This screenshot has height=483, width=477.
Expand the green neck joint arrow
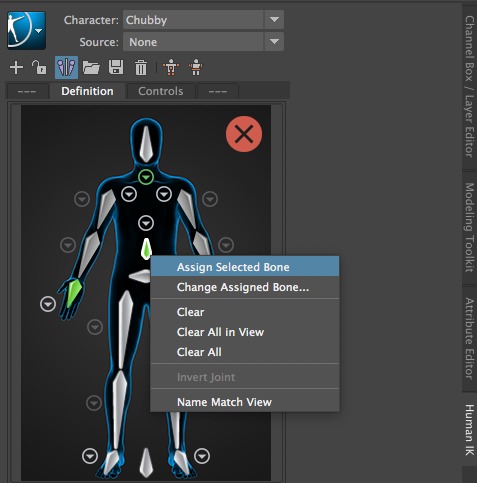coord(146,177)
